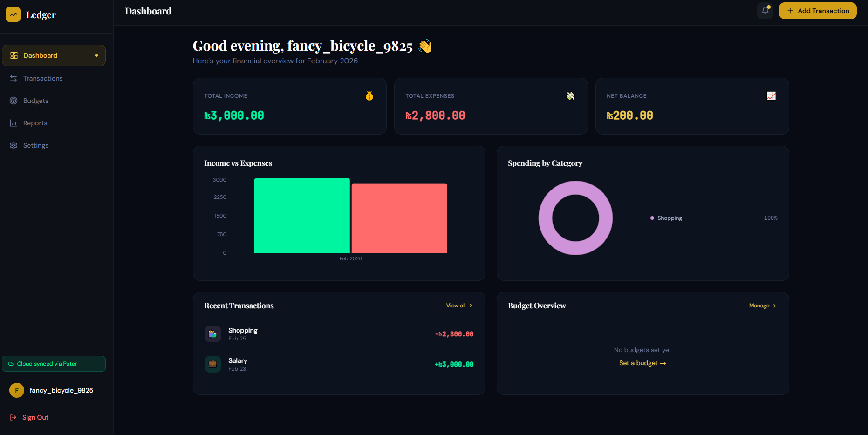Open the Salary transaction row
This screenshot has height=435, width=868.
click(x=339, y=364)
